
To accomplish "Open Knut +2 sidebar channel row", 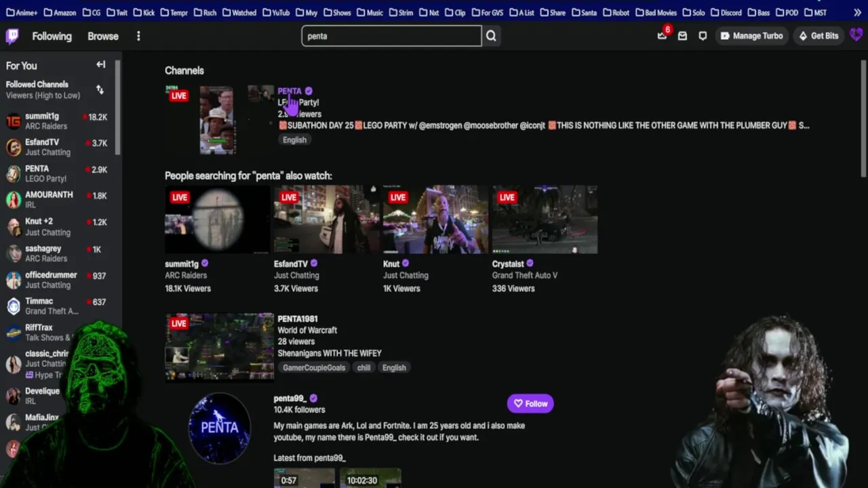I will [58, 226].
